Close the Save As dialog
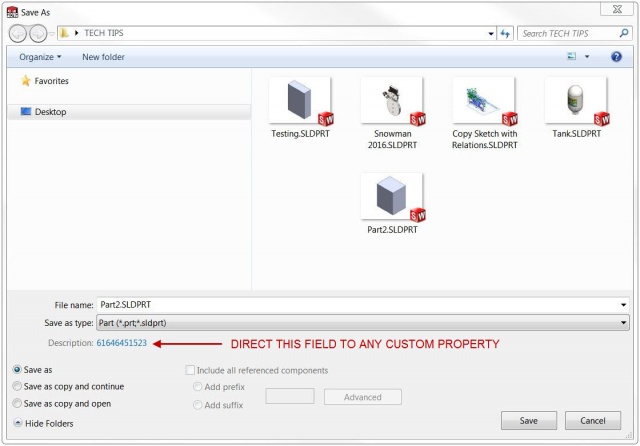 click(x=617, y=9)
